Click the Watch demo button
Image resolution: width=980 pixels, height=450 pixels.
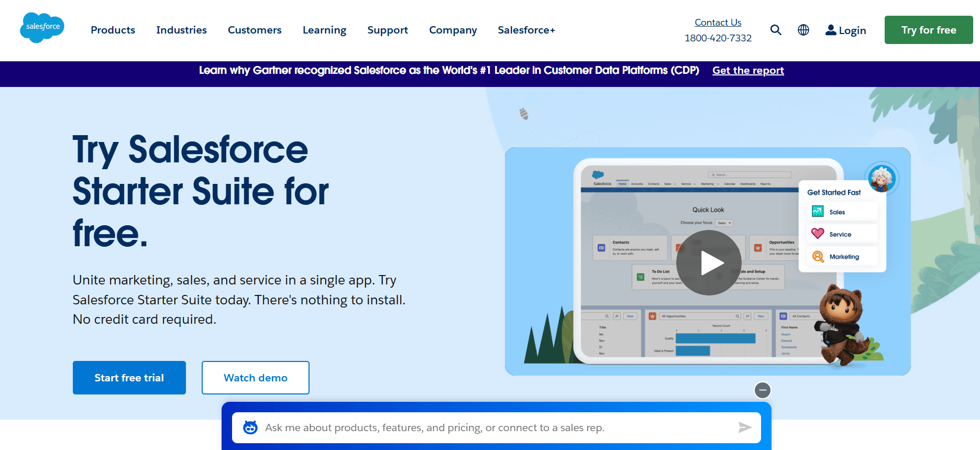(x=256, y=378)
